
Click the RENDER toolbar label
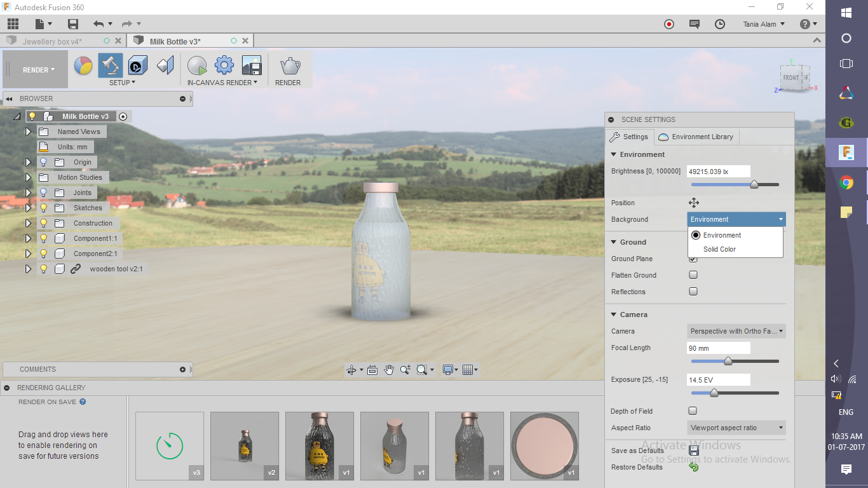click(288, 83)
